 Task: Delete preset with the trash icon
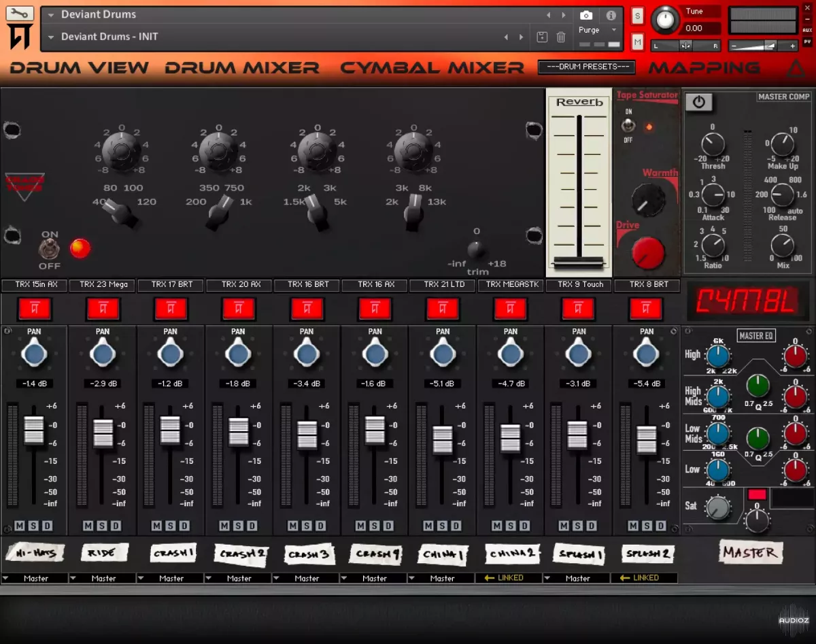click(x=561, y=37)
